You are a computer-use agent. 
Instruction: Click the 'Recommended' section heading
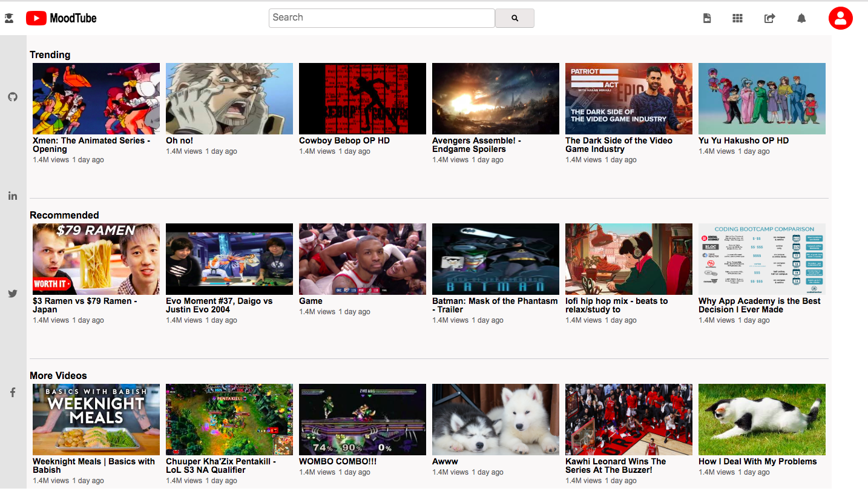click(x=64, y=215)
